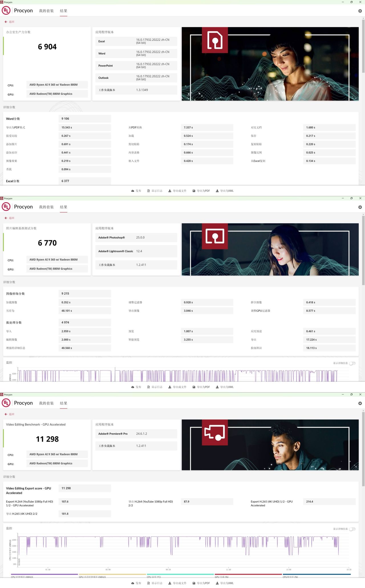Open 我的套装 tab in photo editing window
The width and height of the screenshot is (365, 588).
(46, 207)
